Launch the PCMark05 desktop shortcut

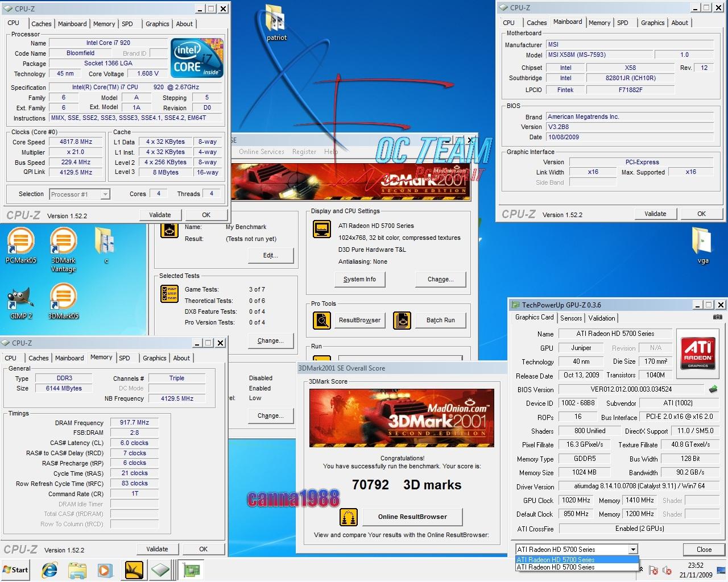[20, 245]
